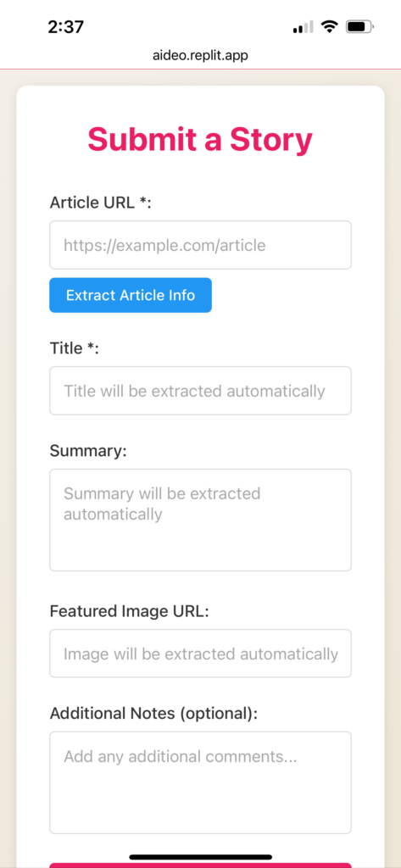Screen dimensions: 401x868
Task: Click the 'Title *:' label
Action: [75, 348]
